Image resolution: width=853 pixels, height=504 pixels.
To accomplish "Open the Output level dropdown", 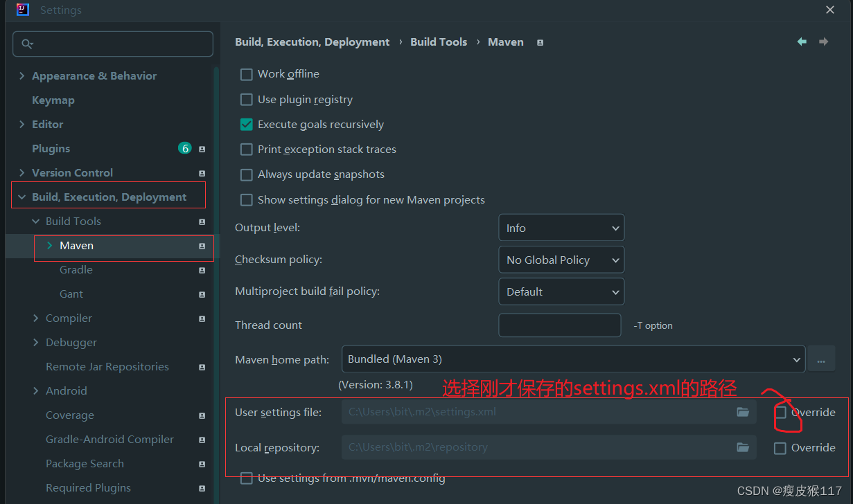I will 561,228.
